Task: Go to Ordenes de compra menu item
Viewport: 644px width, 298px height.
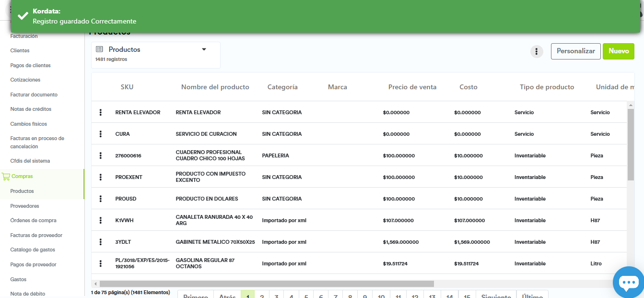Action: (x=33, y=221)
